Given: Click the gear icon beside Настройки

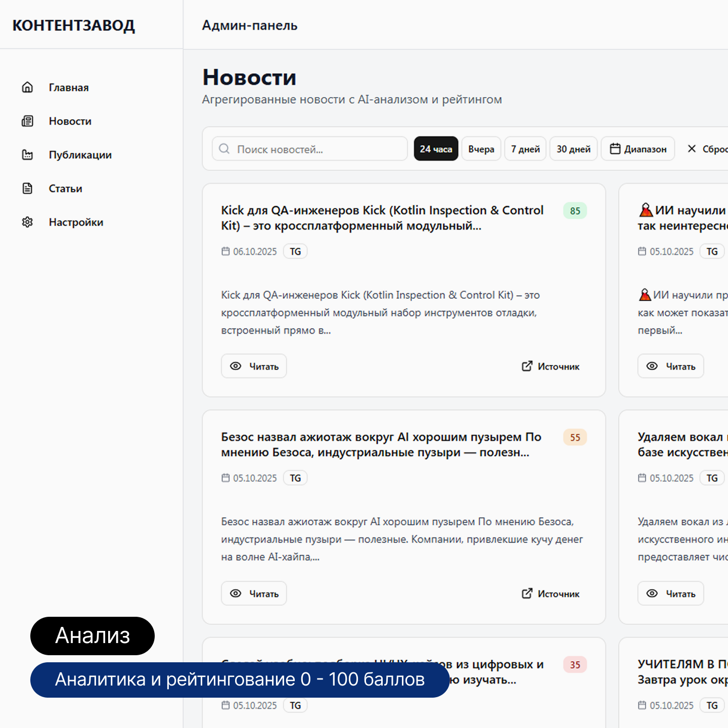Looking at the screenshot, I should [x=27, y=222].
